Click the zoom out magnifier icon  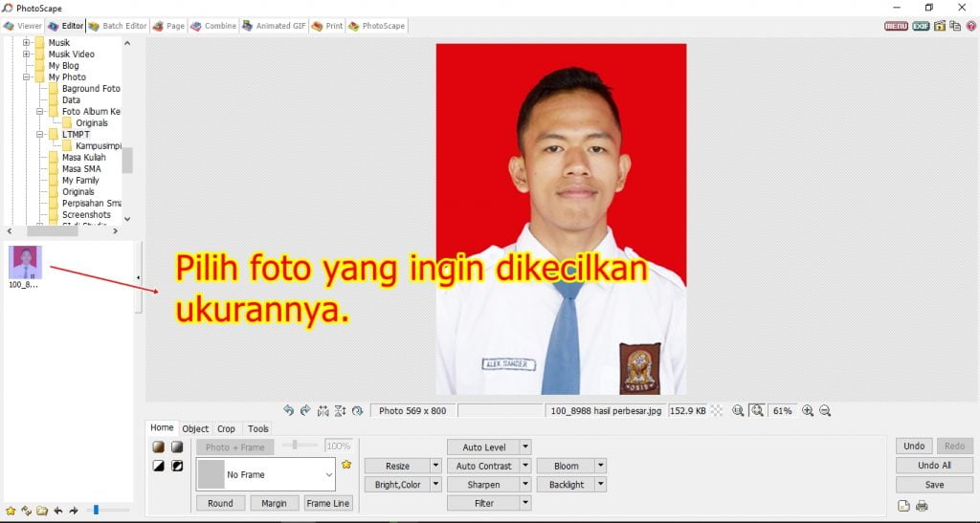coord(825,410)
